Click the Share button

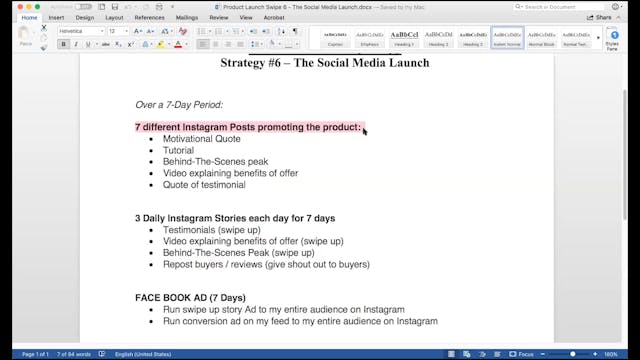[x=599, y=18]
